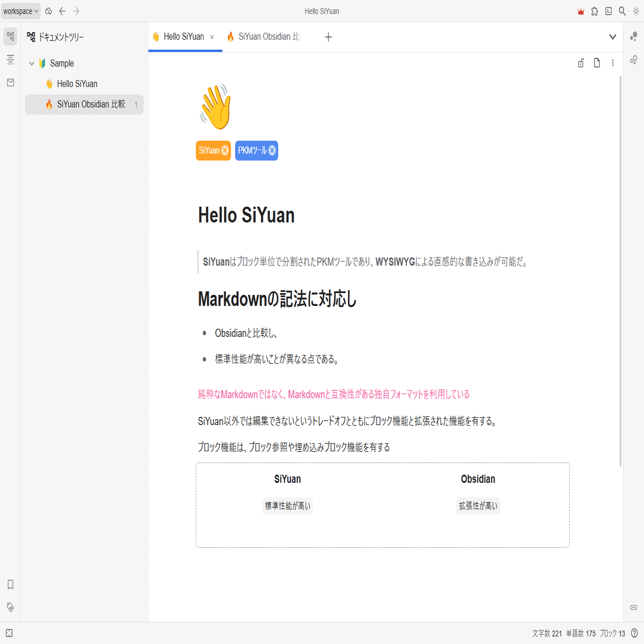Viewport: 644px width, 644px height.
Task: Toggle dock visibility icon in status bar
Action: 9,633
